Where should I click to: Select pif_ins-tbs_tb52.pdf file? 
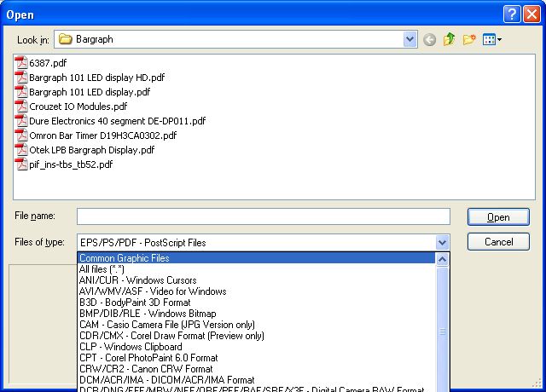point(71,164)
